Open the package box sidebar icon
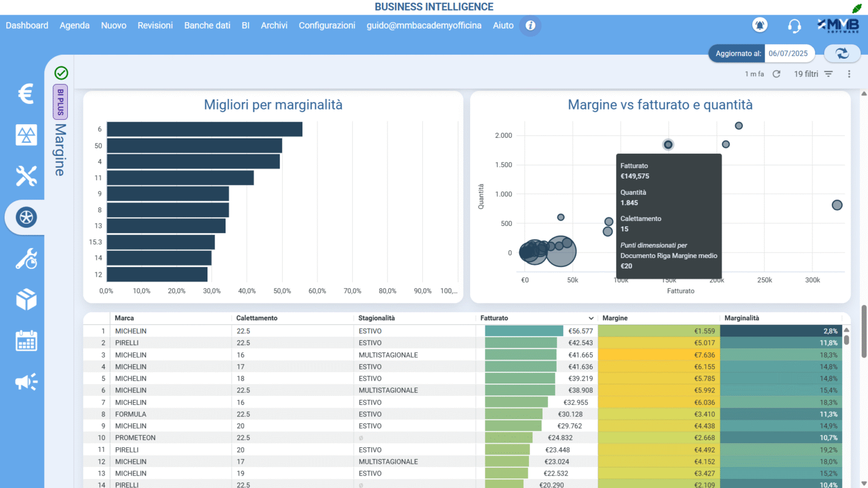The height and width of the screenshot is (488, 868). click(x=26, y=300)
